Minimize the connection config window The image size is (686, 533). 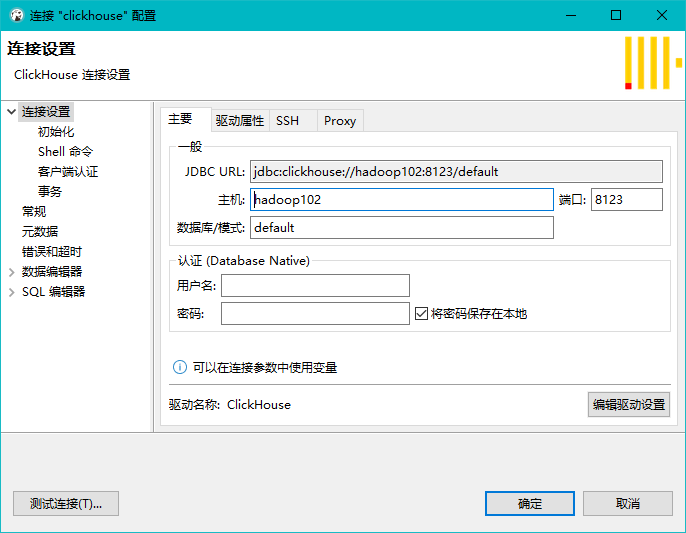point(570,16)
